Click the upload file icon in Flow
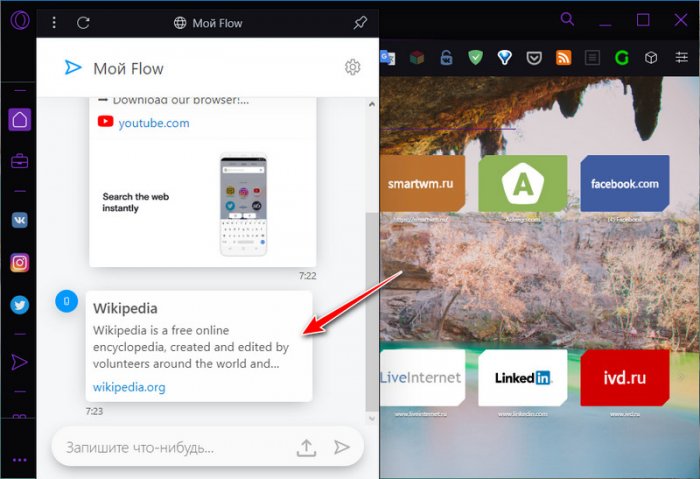The image size is (700, 479). (307, 447)
